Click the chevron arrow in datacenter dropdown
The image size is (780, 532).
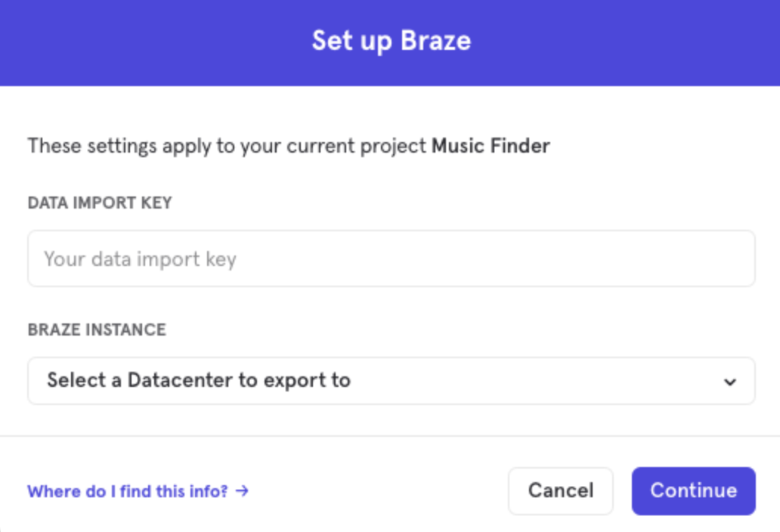point(729,382)
